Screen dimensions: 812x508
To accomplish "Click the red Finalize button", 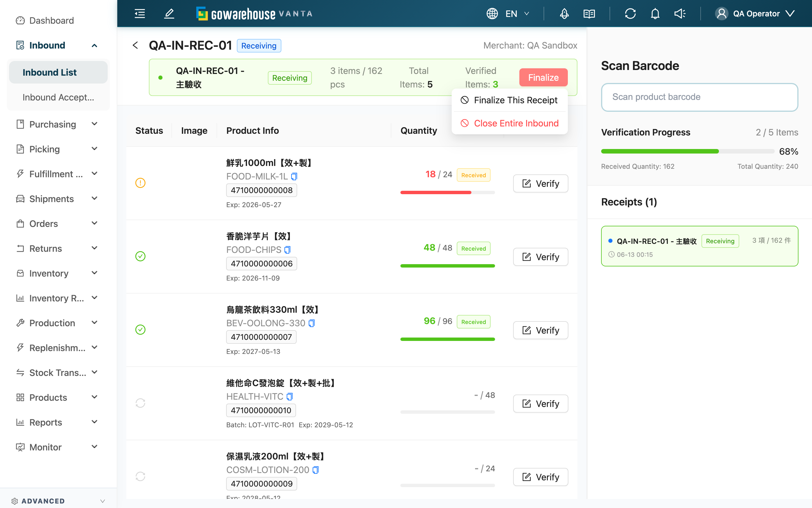I will (x=543, y=78).
